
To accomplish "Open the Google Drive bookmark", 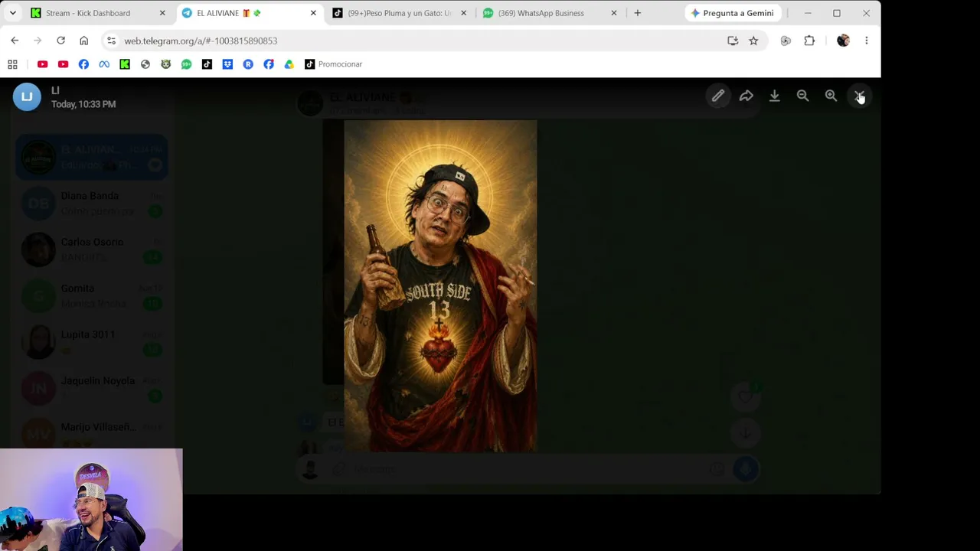I will tap(289, 64).
